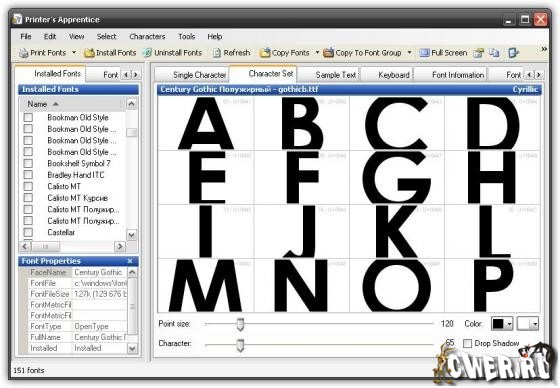Click font list horizontal scroll right arrow
The image size is (560, 388).
pos(120,246)
